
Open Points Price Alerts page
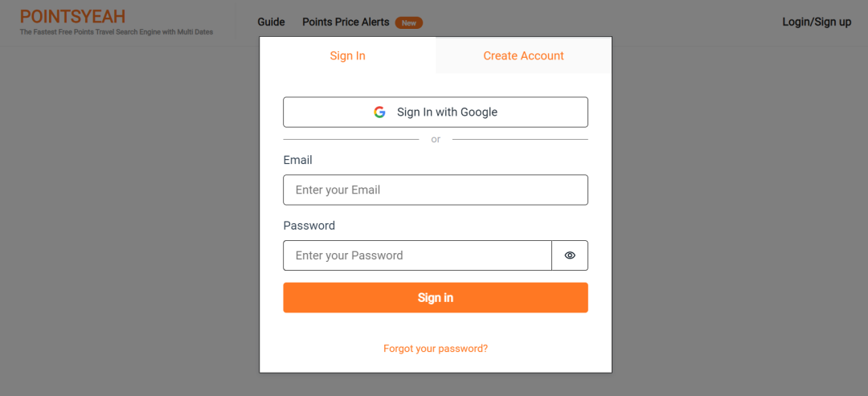(x=346, y=22)
